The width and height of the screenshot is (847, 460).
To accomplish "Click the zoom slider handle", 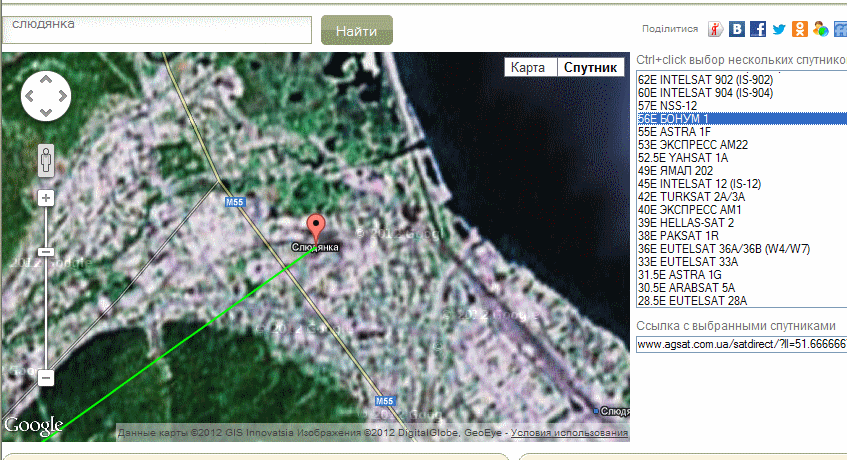I will pyautogui.click(x=46, y=252).
